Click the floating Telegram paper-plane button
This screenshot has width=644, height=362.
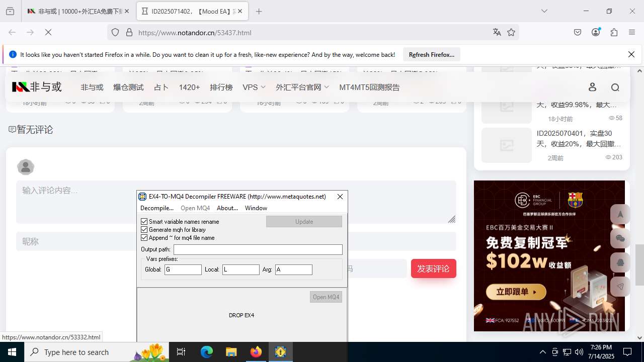pyautogui.click(x=620, y=287)
